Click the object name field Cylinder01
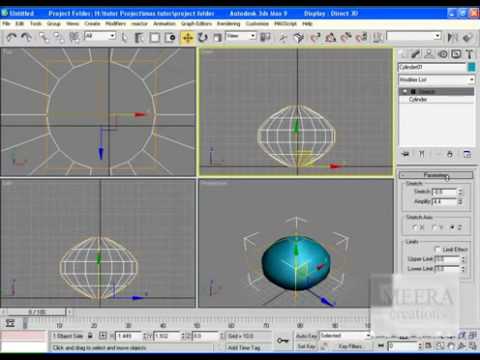The height and width of the screenshot is (360, 480). click(432, 67)
